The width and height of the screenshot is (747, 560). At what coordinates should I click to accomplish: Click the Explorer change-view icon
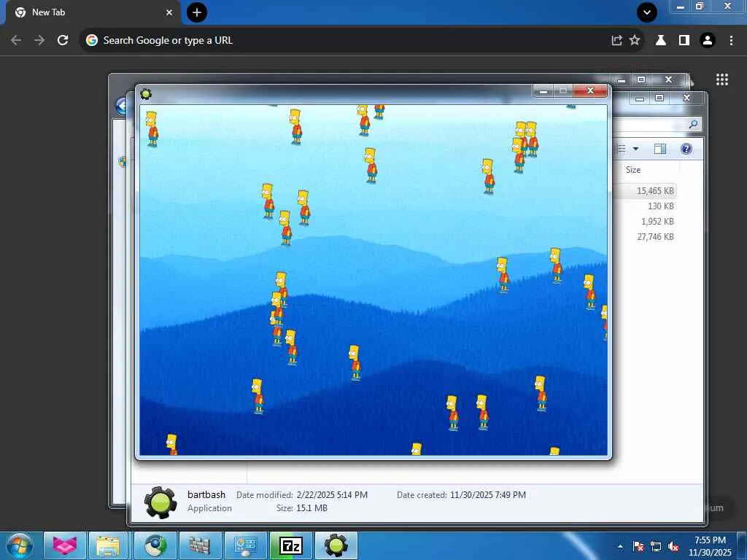coord(620,149)
